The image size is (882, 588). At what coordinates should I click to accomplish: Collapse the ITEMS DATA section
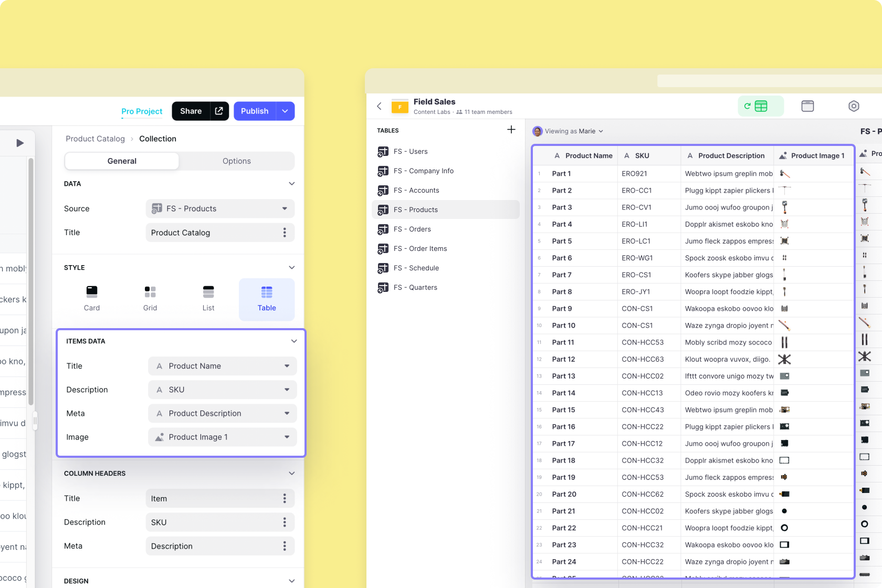tap(294, 341)
